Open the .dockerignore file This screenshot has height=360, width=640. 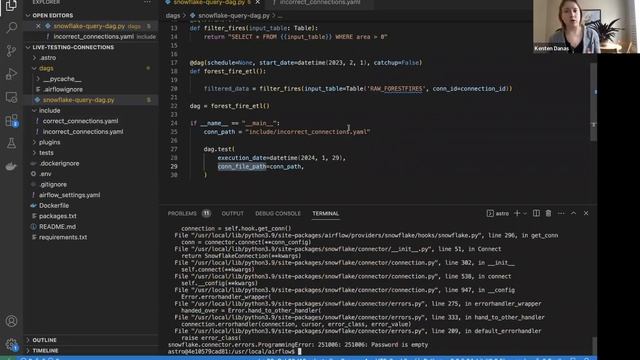pyautogui.click(x=59, y=163)
